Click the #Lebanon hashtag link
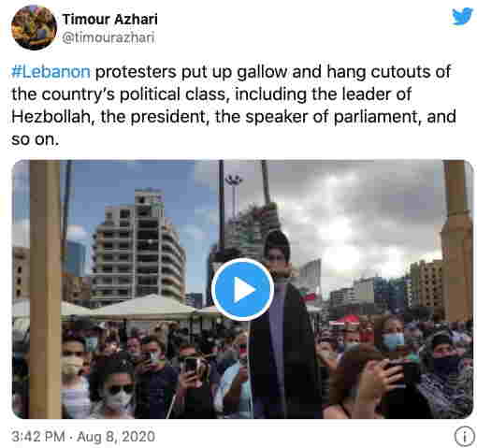This screenshot has width=477, height=448. [x=51, y=72]
